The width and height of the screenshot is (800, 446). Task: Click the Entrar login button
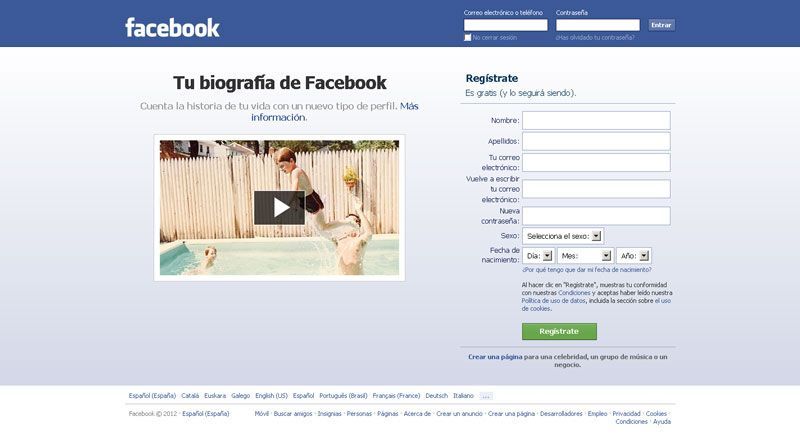pos(661,25)
